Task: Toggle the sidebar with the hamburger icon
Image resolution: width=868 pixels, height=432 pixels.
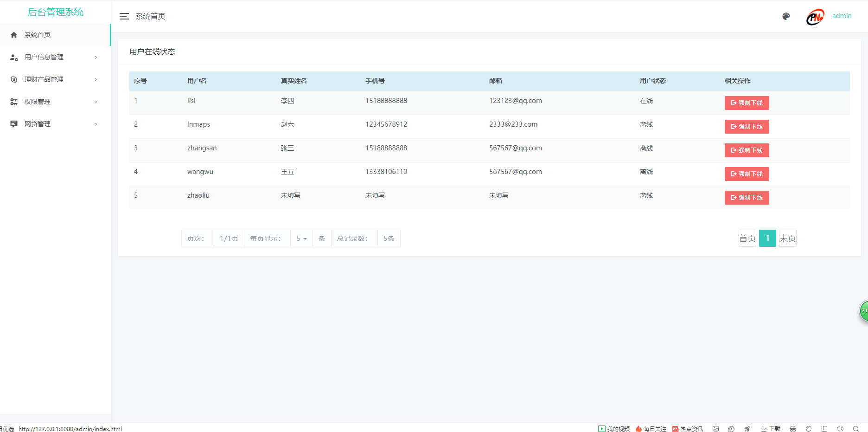Action: [124, 16]
